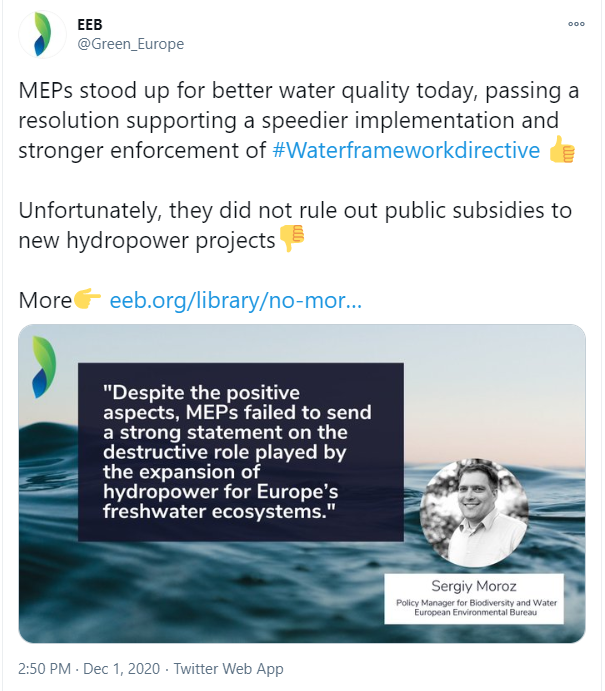Click the word "More" before the link

(x=45, y=300)
